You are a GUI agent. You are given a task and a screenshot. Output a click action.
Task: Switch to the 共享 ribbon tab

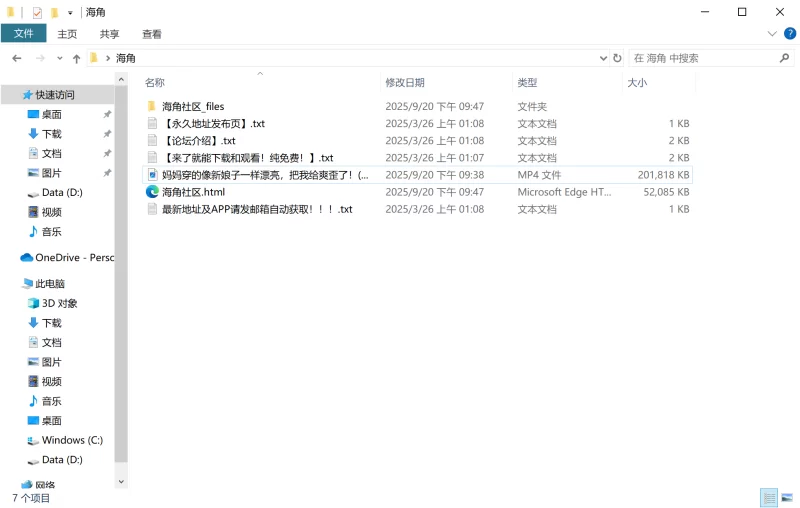coord(109,34)
